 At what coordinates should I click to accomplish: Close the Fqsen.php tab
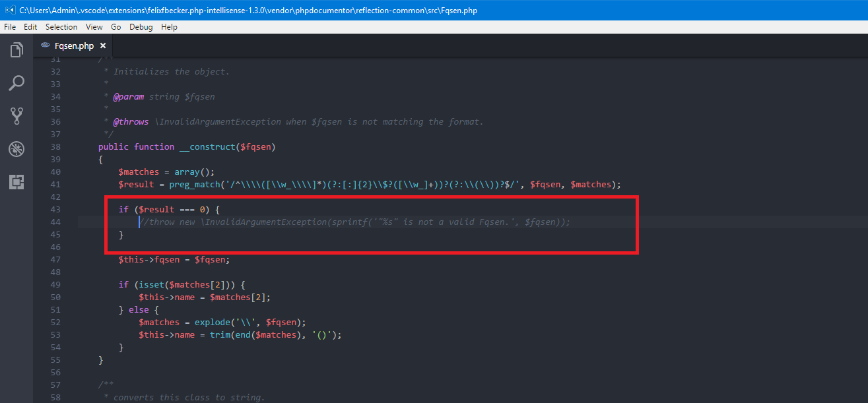click(103, 46)
